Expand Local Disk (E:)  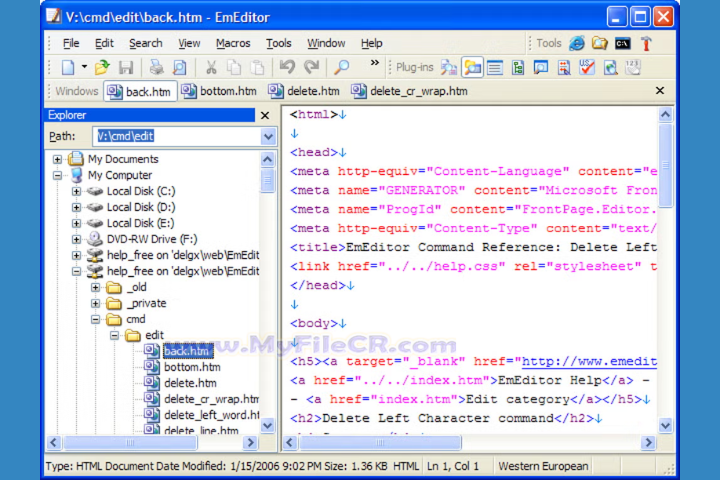tap(76, 223)
